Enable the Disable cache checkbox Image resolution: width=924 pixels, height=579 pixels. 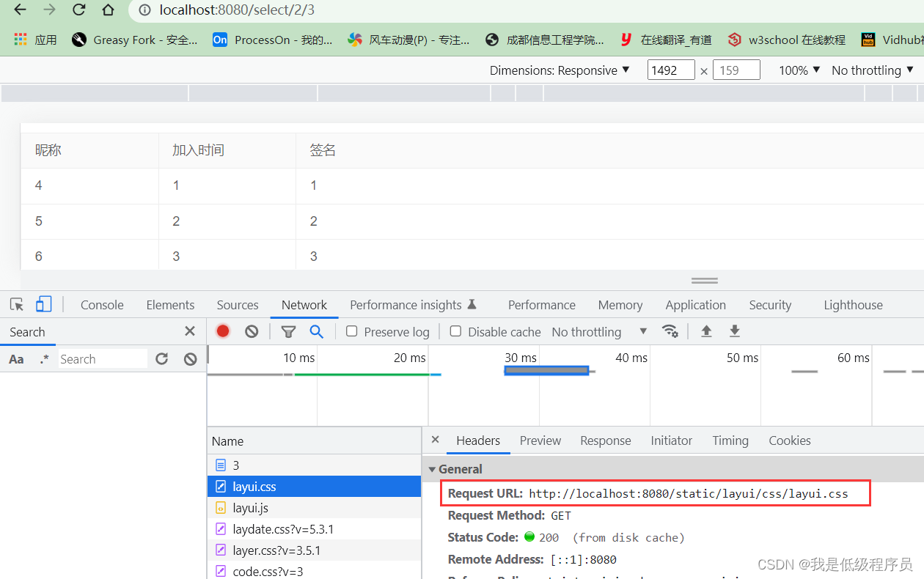(x=455, y=331)
